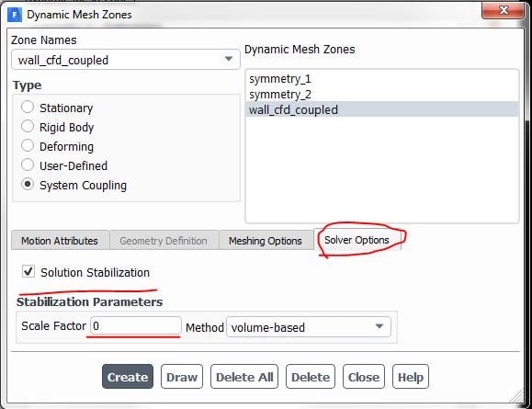Click the Create button

(x=128, y=377)
